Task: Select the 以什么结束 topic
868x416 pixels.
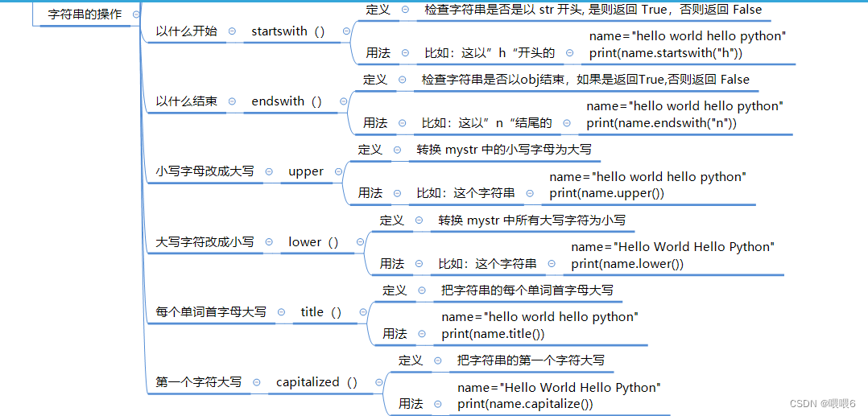Action: coord(187,101)
